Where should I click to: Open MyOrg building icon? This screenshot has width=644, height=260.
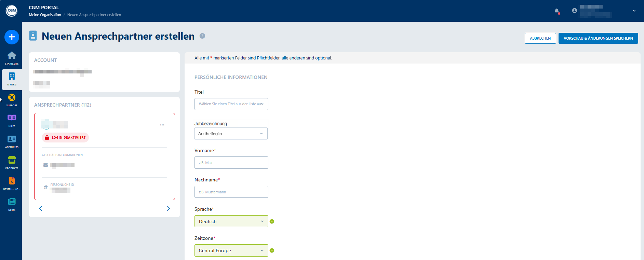[x=12, y=76]
